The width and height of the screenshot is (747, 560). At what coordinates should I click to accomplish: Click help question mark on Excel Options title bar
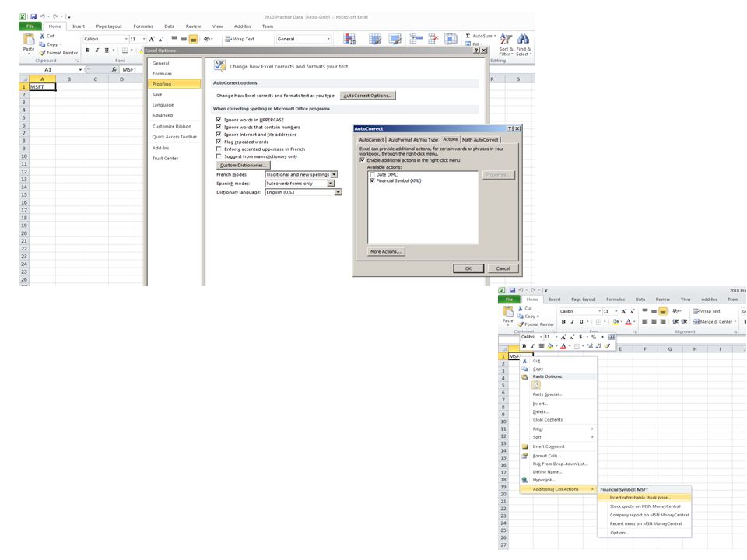pos(476,50)
